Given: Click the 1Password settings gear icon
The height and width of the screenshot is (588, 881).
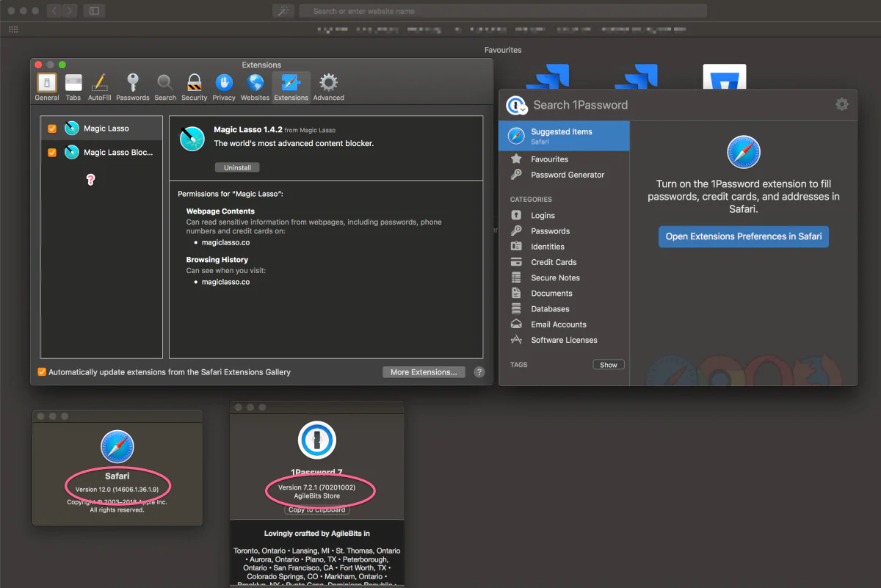Looking at the screenshot, I should 841,104.
